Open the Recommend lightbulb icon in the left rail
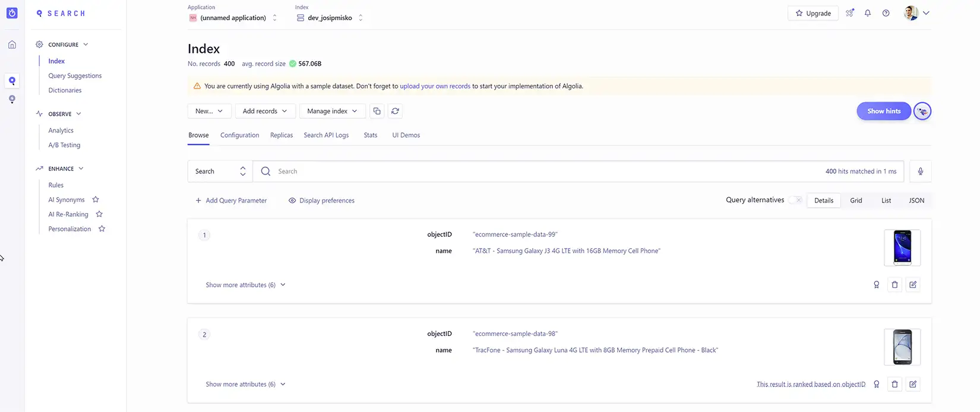980x412 pixels. [x=12, y=99]
